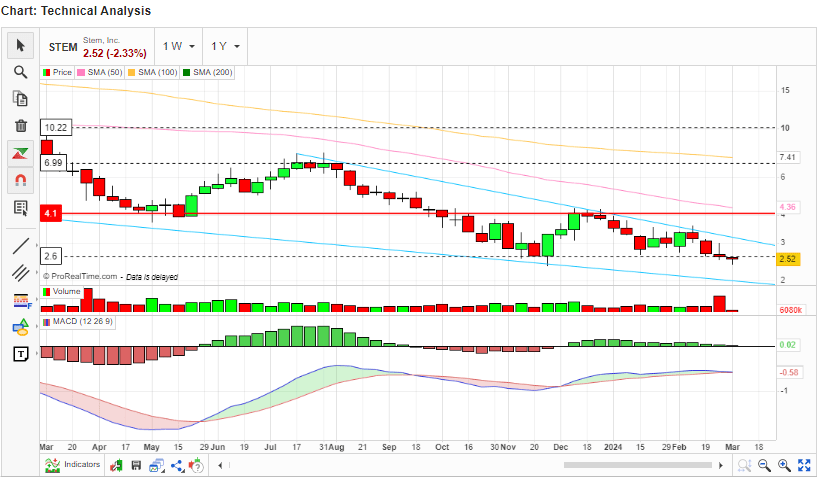Click the horizontal time scrollbar thumb

pos(637,465)
